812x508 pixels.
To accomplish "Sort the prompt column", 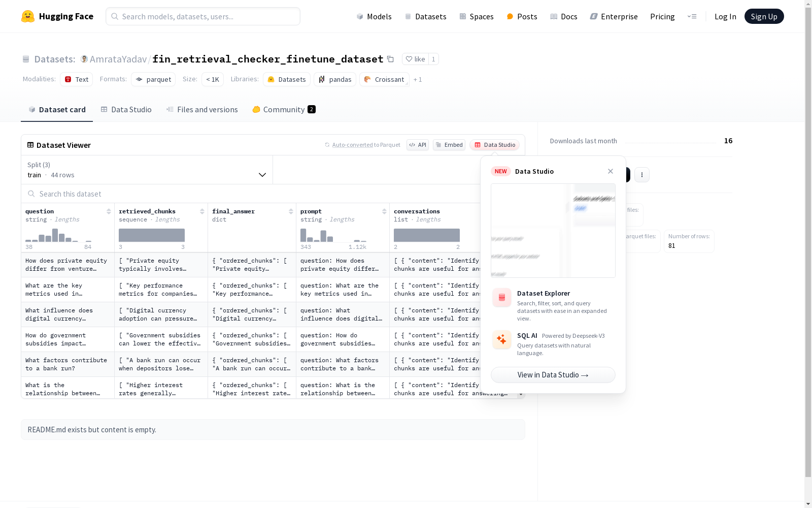I will (384, 211).
